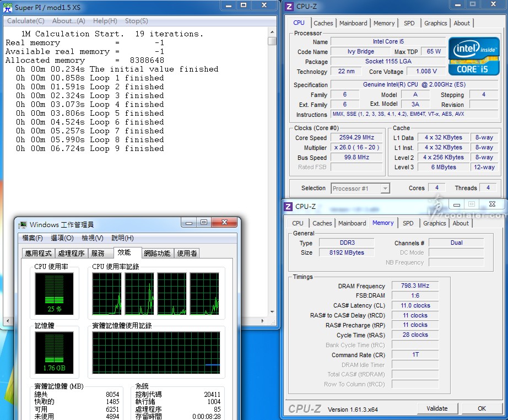Click the CPU-Z icon in the lower Memory window title bar
Screen dimensions: 508x420
pos(288,207)
